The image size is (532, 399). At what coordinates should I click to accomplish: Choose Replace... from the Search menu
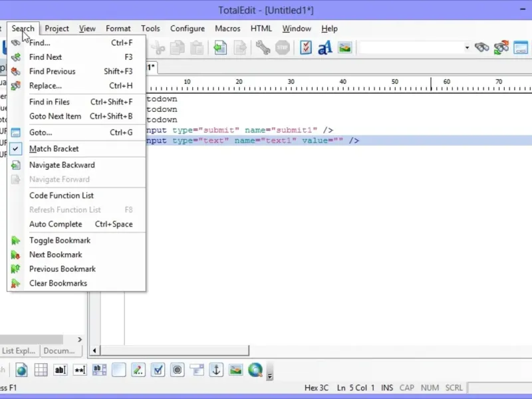coord(76,86)
